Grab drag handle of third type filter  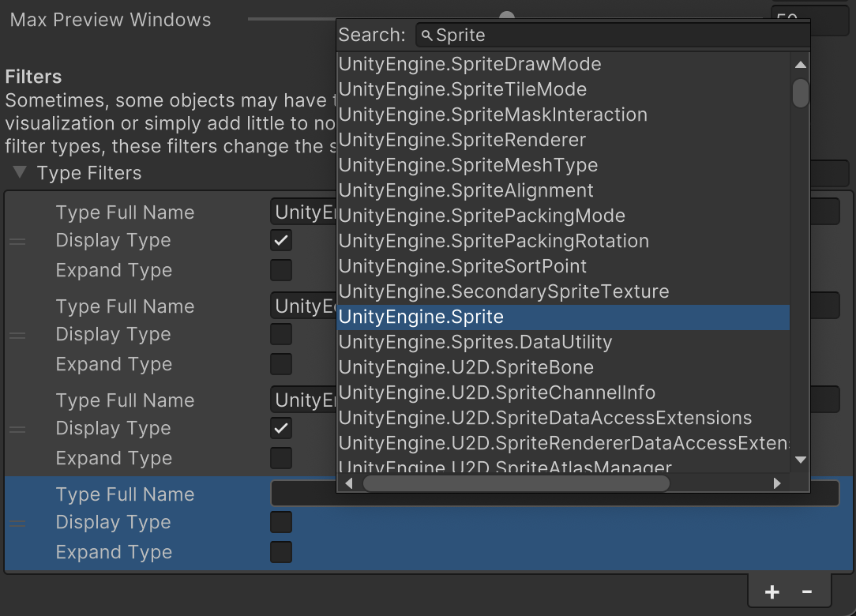pos(17,430)
